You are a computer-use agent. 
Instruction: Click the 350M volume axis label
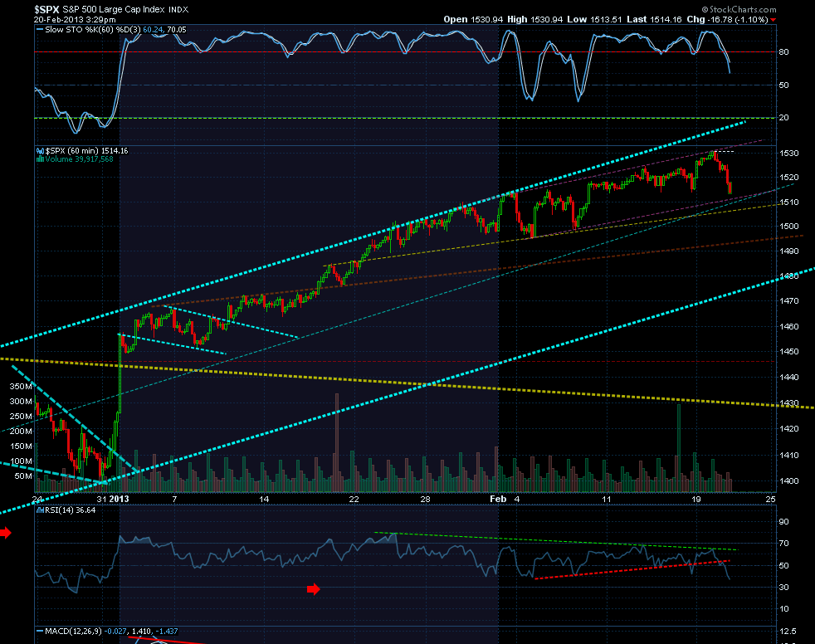tap(21, 386)
